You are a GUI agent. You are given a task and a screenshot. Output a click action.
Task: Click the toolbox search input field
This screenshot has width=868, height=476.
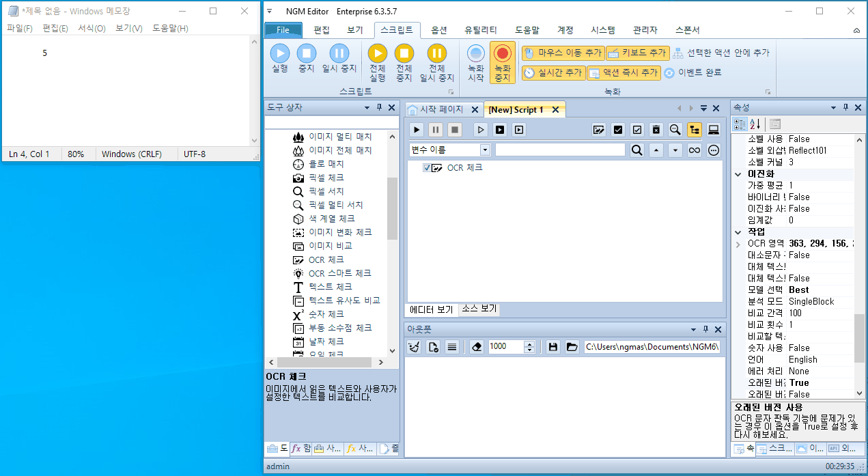(x=331, y=122)
